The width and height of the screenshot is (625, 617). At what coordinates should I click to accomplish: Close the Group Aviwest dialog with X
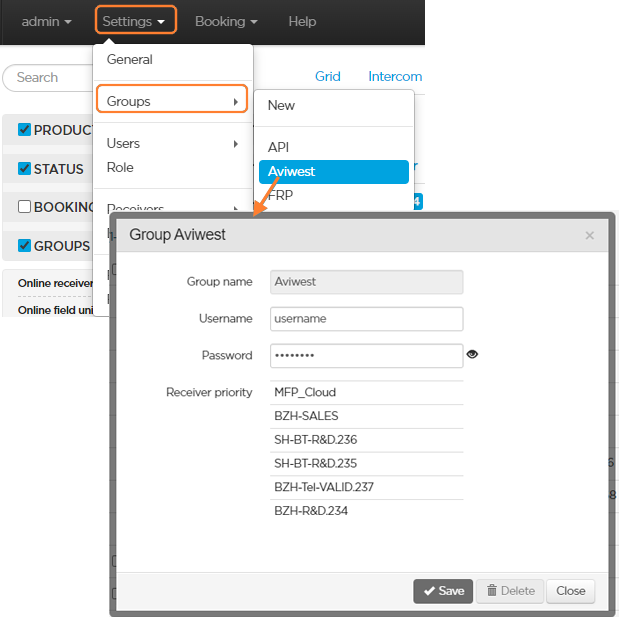[x=589, y=235]
